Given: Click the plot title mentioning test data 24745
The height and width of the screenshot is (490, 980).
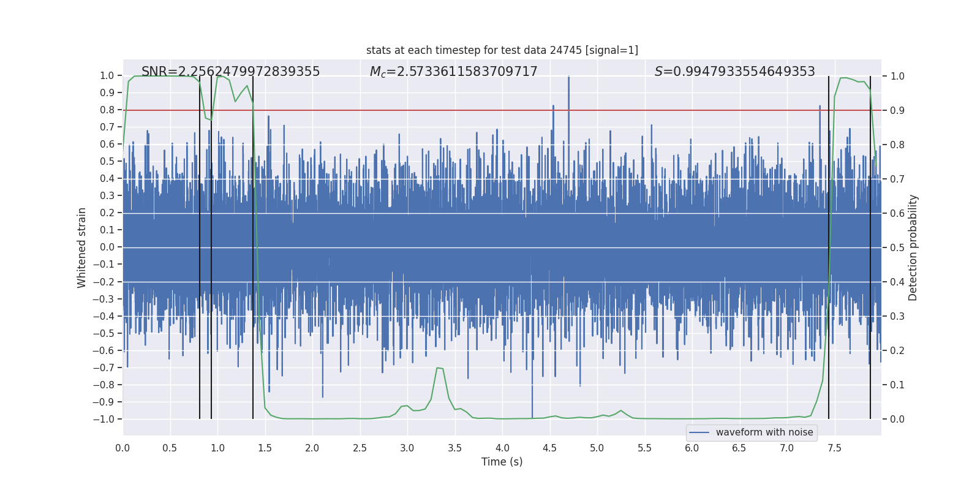Looking at the screenshot, I should click(502, 50).
